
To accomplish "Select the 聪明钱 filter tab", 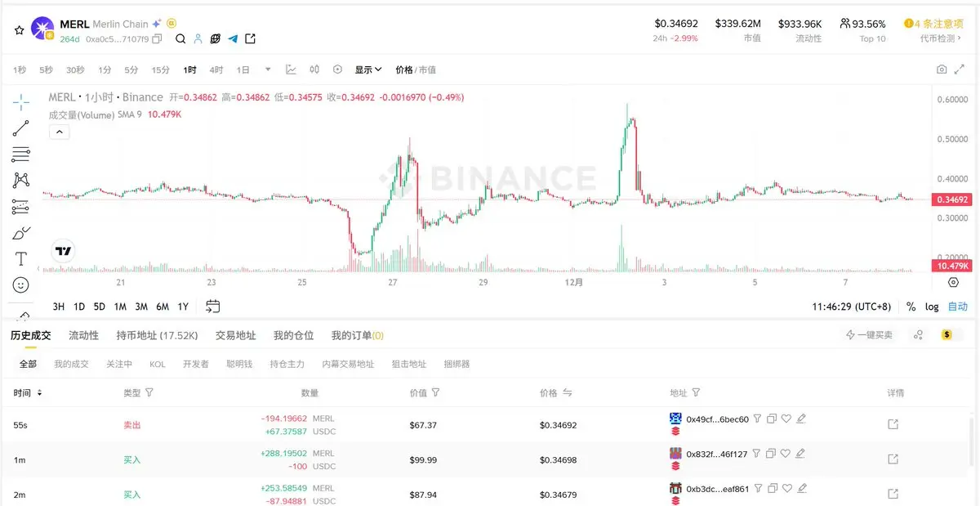I will 239,364.
